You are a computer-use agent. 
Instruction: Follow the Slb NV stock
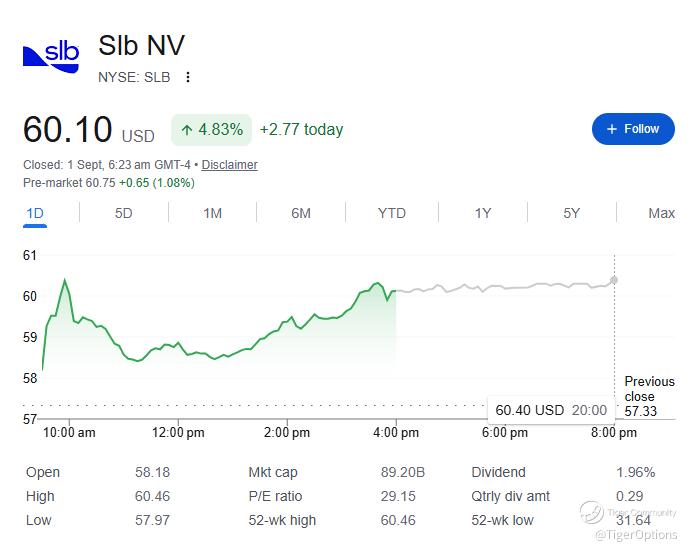click(633, 129)
